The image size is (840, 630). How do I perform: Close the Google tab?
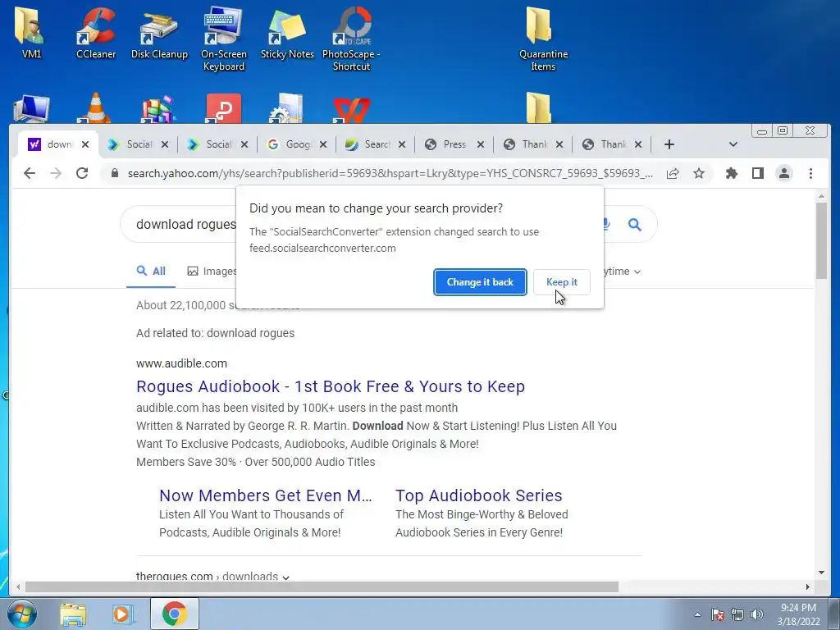323,144
